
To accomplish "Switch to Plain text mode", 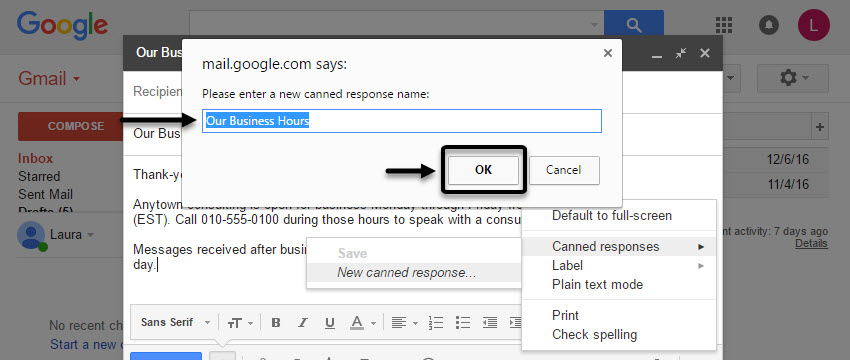I will pyautogui.click(x=619, y=285).
